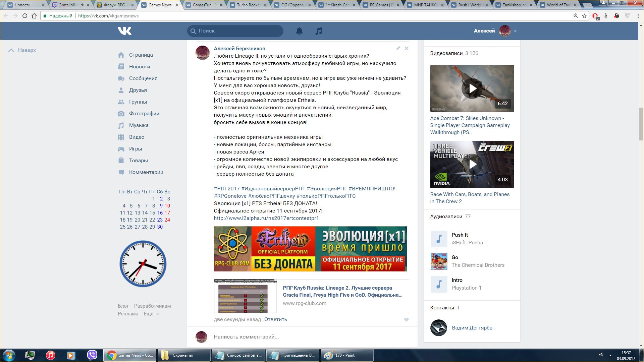Open the browser zoom magnifier icon
The height and width of the screenshot is (362, 644).
[576, 16]
